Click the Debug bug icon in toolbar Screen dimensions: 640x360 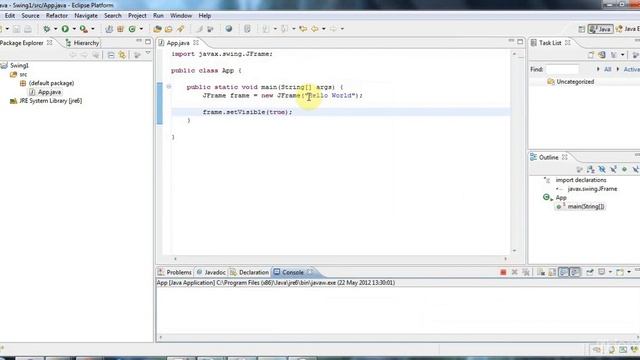(47, 29)
